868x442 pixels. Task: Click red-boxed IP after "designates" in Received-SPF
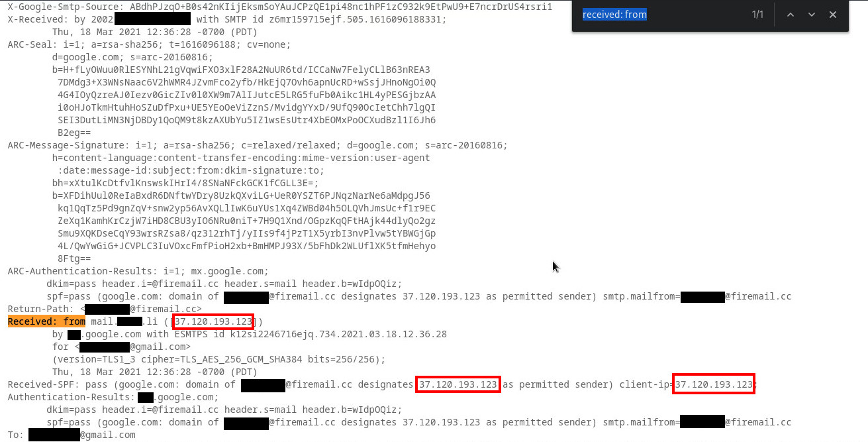[458, 384]
